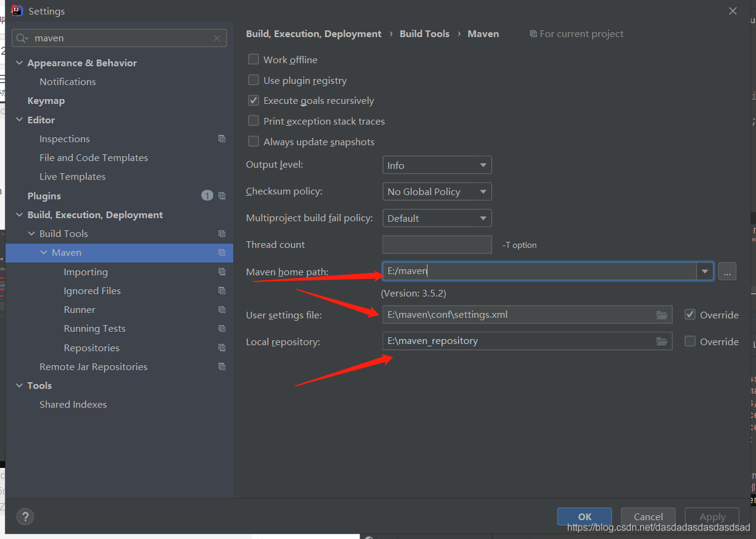
Task: Click the help question mark icon
Action: pos(25,517)
